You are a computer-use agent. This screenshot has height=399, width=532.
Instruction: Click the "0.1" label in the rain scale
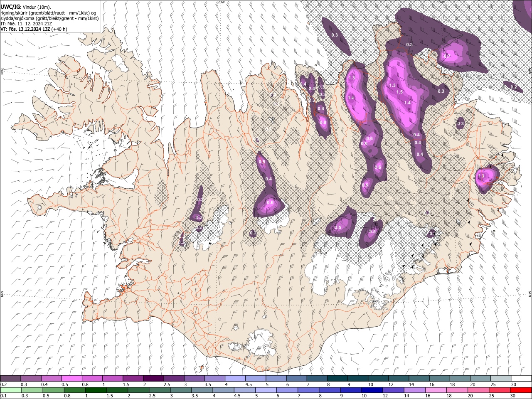3,396
